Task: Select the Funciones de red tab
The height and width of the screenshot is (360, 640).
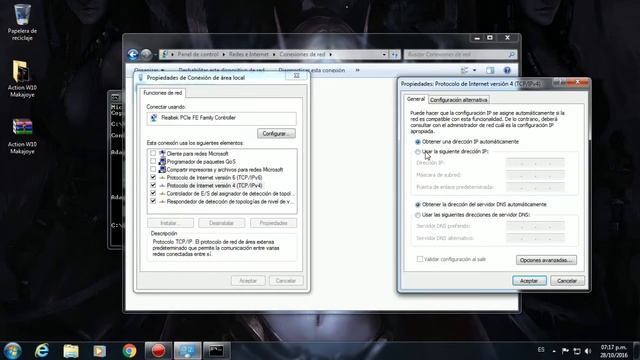Action: [162, 93]
